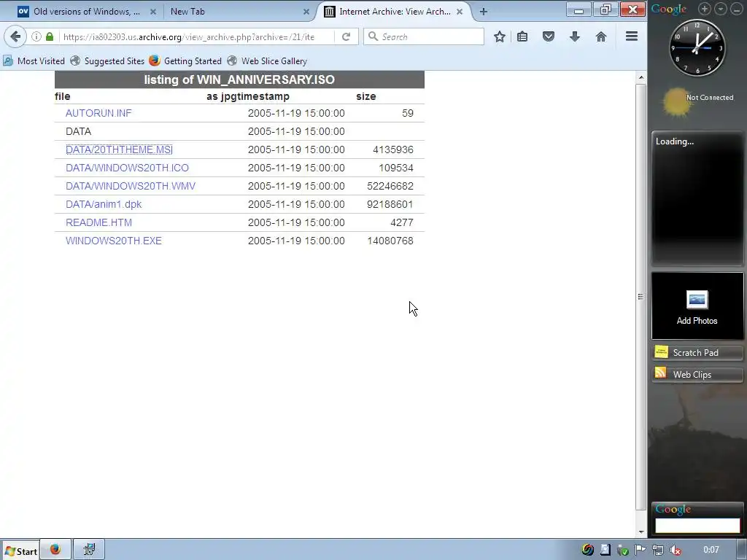Image resolution: width=747 pixels, height=560 pixels.
Task: Open README.HTM file link
Action: [98, 222]
